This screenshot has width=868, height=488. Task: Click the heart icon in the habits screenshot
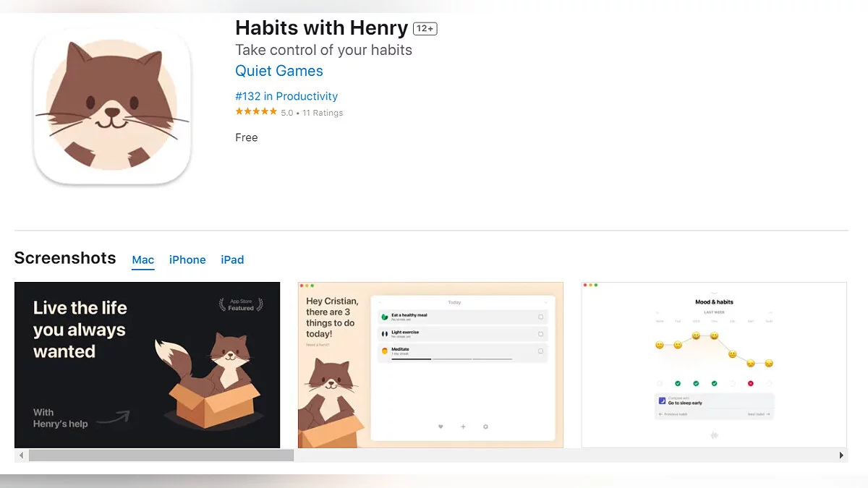pos(441,427)
